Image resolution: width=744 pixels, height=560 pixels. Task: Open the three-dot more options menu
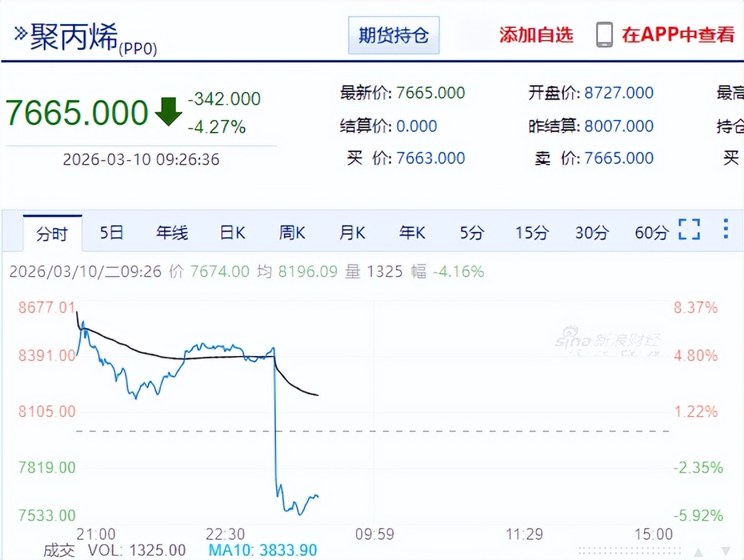[x=726, y=229]
